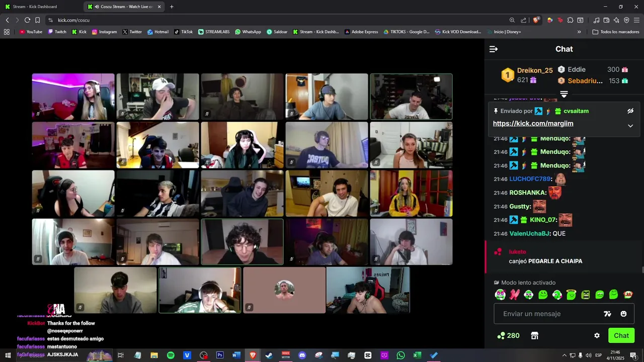Go back to previous page
Viewport: 644px width, 362px height.
(x=7, y=20)
